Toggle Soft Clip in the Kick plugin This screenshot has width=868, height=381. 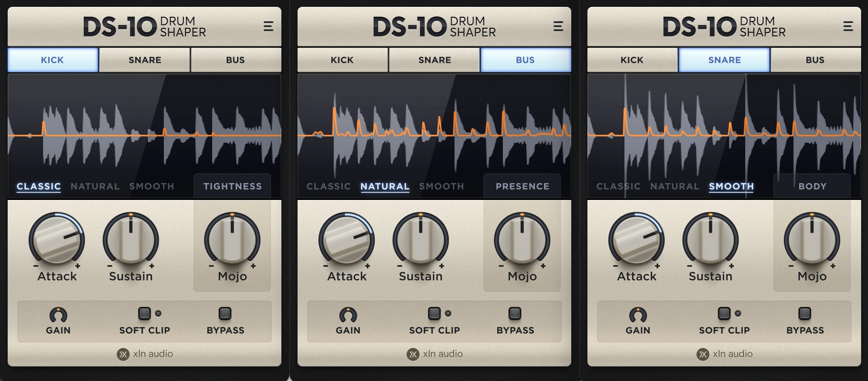(x=145, y=313)
